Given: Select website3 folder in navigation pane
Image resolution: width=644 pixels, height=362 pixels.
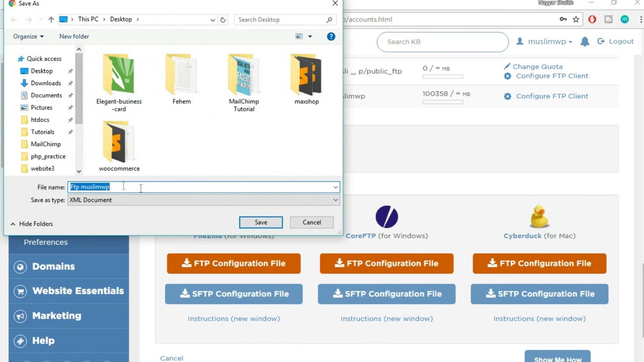Looking at the screenshot, I should (42, 168).
